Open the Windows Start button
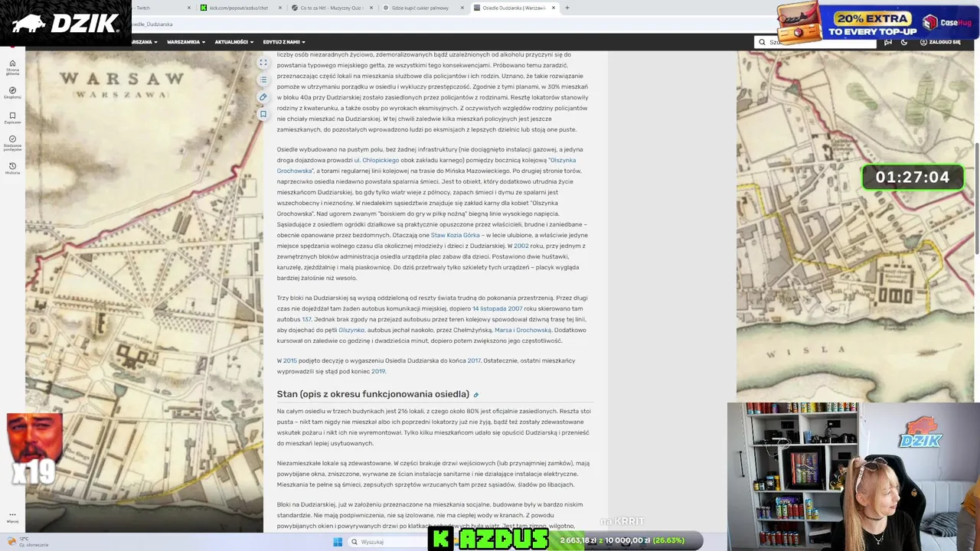 pos(338,542)
